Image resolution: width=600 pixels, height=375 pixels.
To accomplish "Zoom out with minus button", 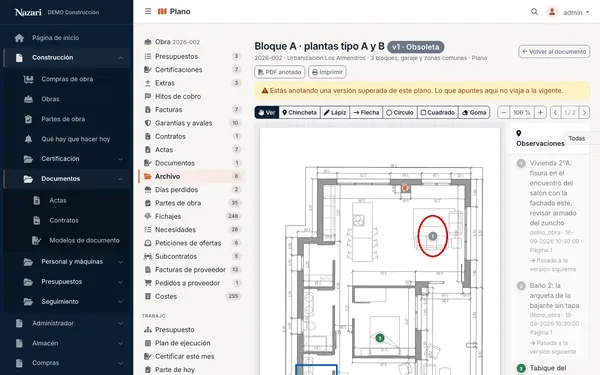I will tap(504, 112).
